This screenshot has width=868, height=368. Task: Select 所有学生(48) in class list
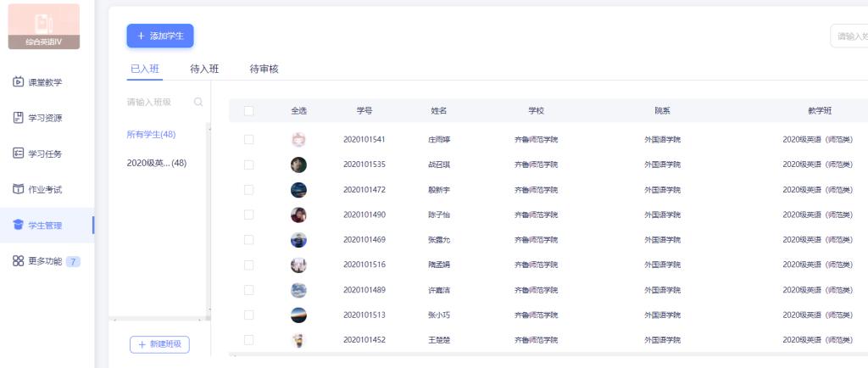[151, 134]
